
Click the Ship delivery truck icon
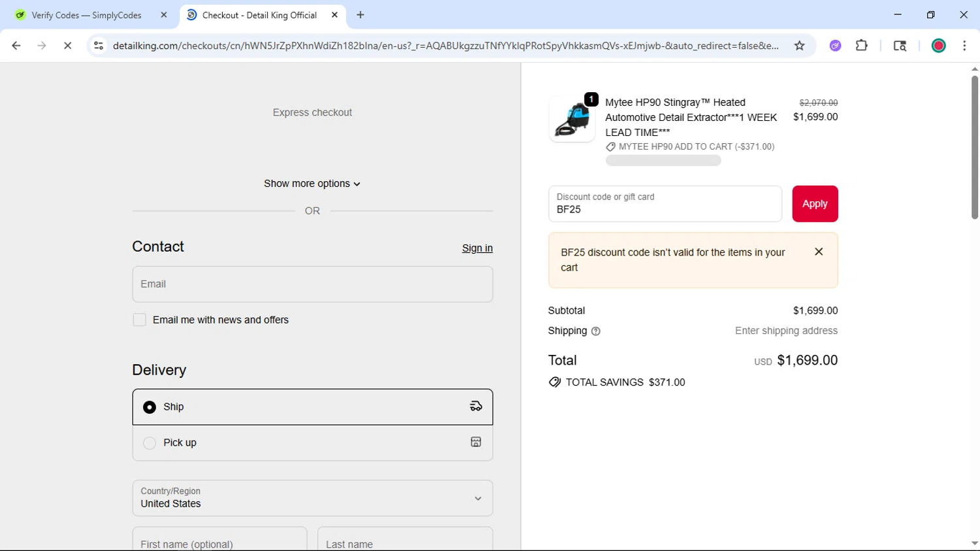[476, 407]
